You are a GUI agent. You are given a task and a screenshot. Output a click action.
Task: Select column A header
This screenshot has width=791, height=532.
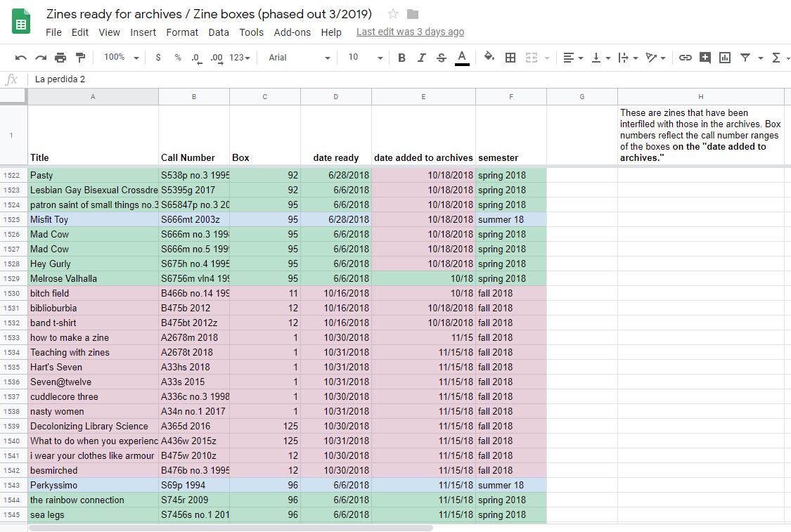tap(93, 97)
